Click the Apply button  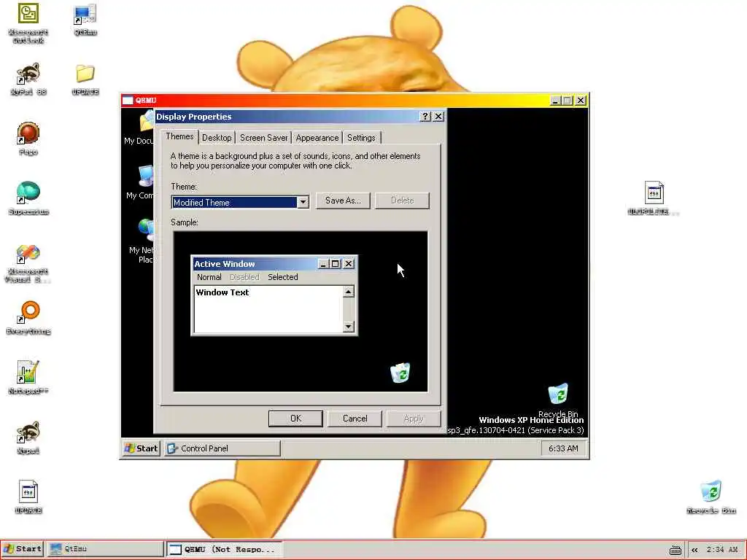pos(414,419)
